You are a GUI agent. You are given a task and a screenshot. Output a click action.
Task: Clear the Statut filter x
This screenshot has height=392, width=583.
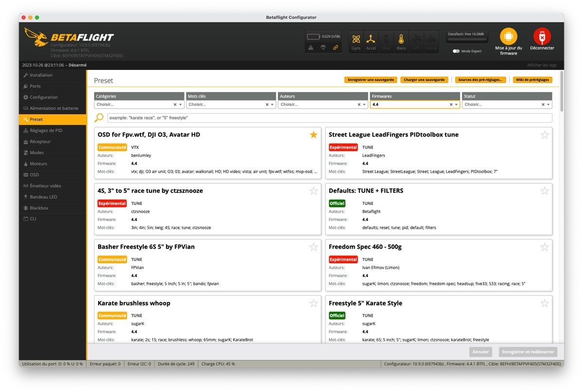pos(543,104)
